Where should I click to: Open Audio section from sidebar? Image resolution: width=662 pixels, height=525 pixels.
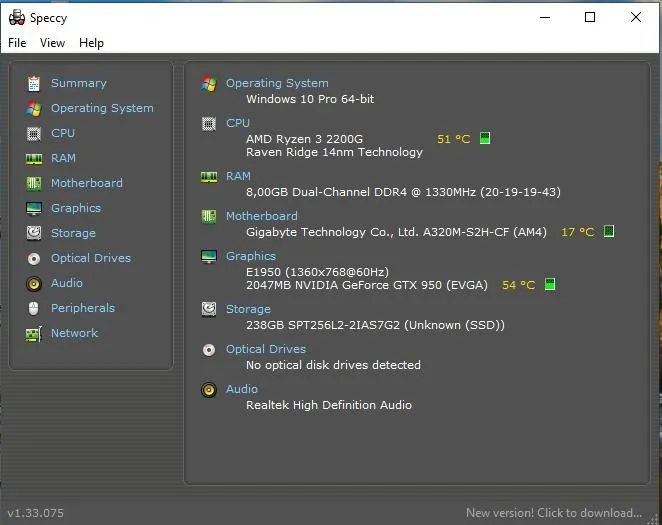click(x=67, y=283)
